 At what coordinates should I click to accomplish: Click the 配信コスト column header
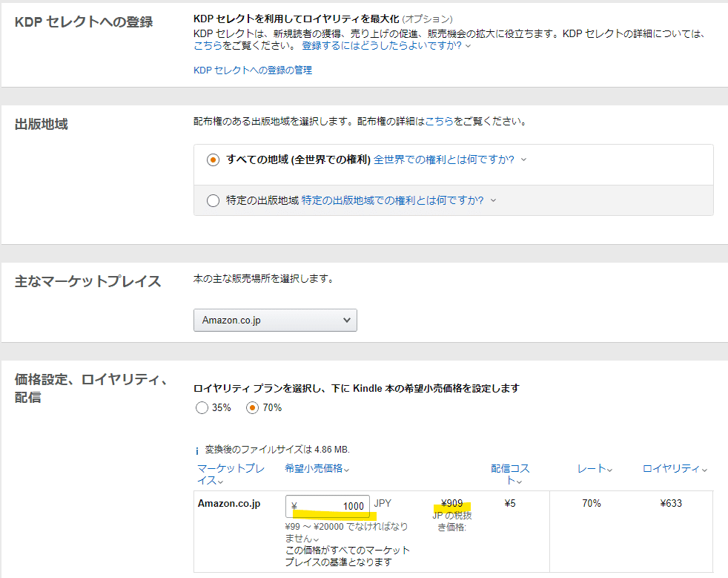click(510, 474)
